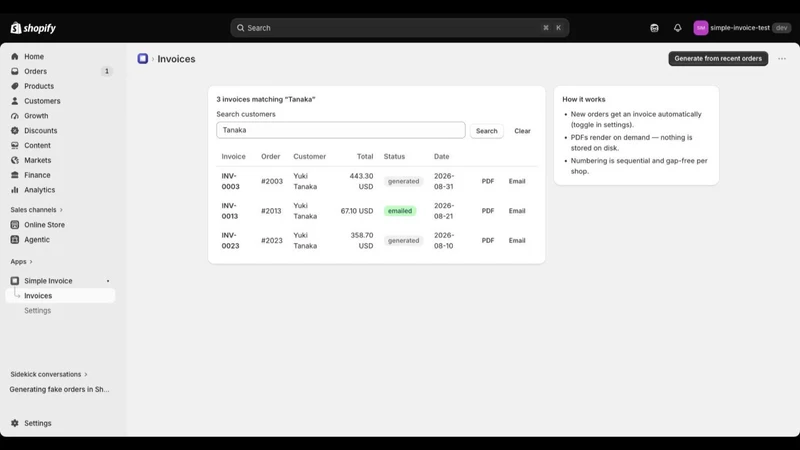
Task: Click the Status column header
Action: pyautogui.click(x=394, y=157)
